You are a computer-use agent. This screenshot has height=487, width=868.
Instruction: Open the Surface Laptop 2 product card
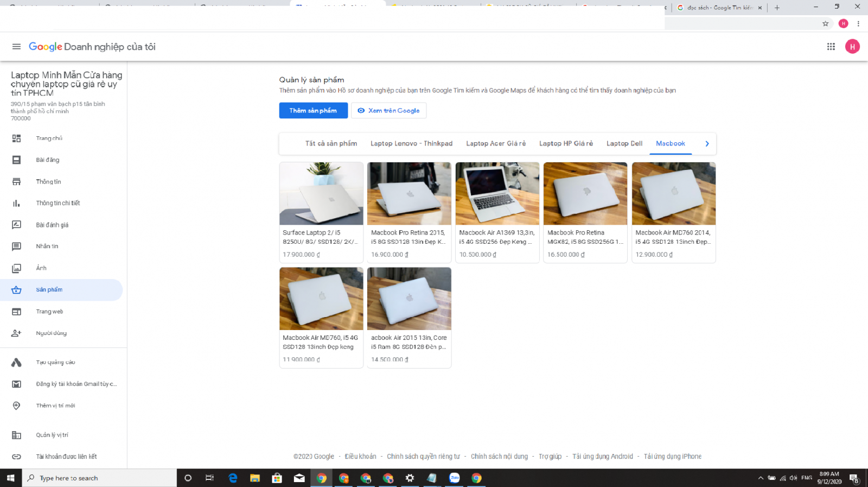tap(321, 212)
